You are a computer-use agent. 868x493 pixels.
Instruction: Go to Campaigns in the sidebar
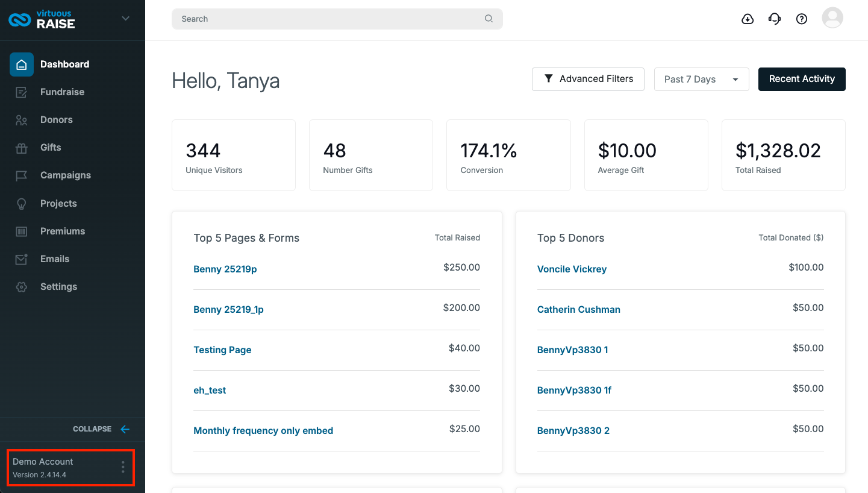[x=65, y=175]
